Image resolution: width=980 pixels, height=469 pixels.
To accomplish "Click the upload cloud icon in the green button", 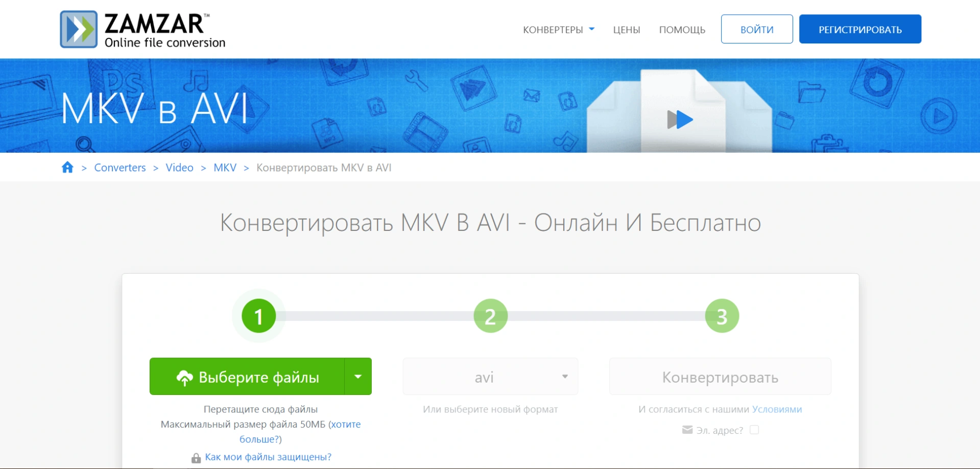I will tap(184, 378).
